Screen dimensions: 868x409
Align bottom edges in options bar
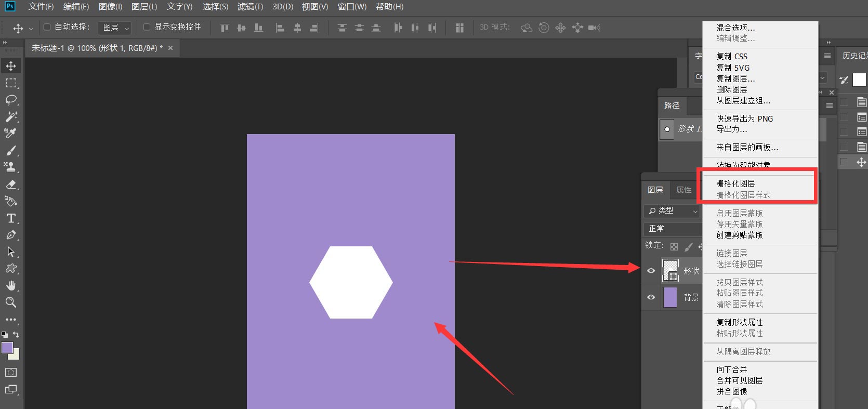[x=258, y=28]
